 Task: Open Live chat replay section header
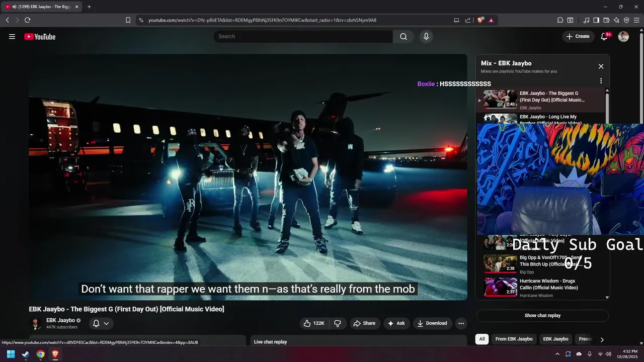(270, 342)
